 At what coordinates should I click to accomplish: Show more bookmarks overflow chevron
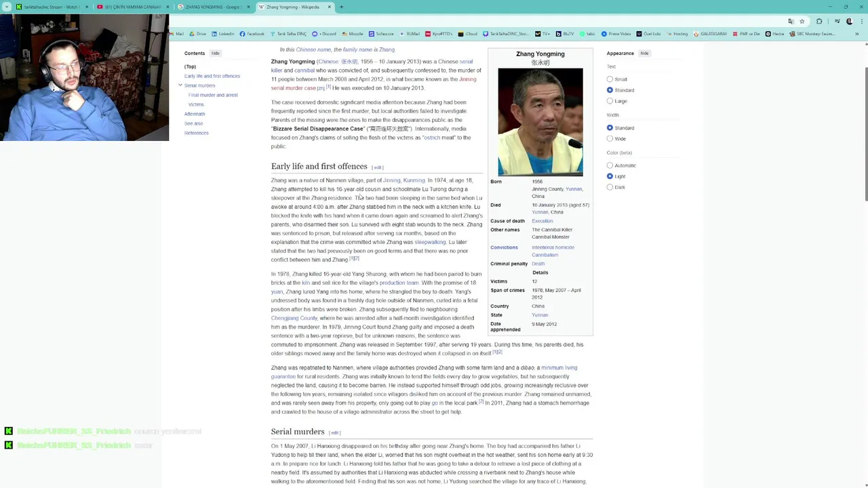pyautogui.click(x=858, y=34)
